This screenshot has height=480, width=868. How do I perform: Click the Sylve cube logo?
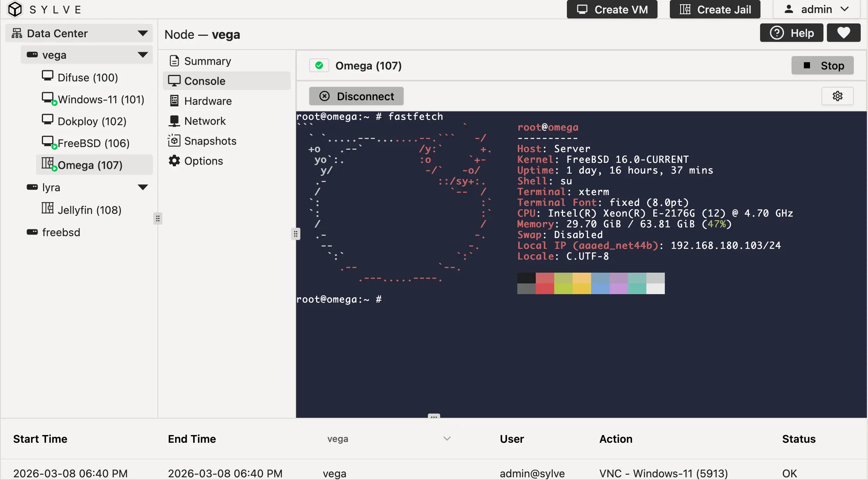tap(15, 9)
